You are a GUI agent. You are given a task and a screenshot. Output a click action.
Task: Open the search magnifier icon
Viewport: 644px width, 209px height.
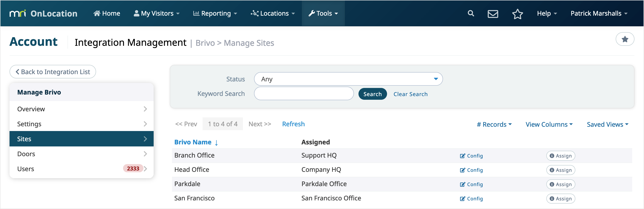coord(471,13)
